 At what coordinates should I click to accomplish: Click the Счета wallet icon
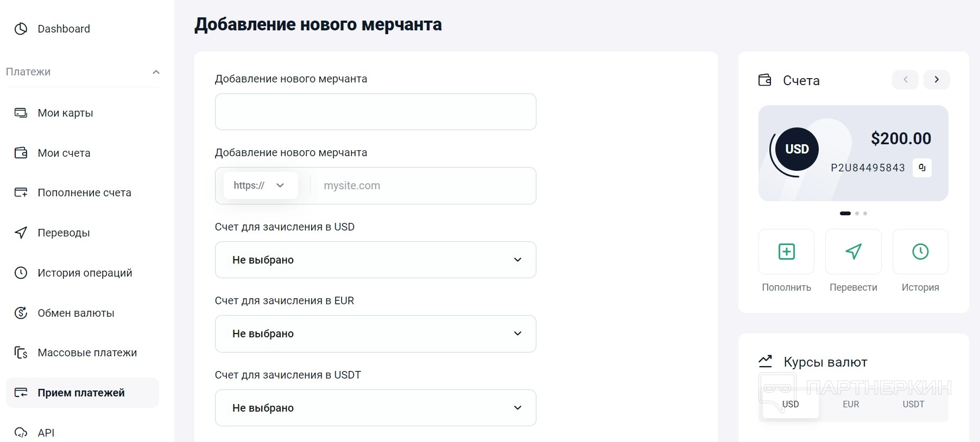(764, 80)
